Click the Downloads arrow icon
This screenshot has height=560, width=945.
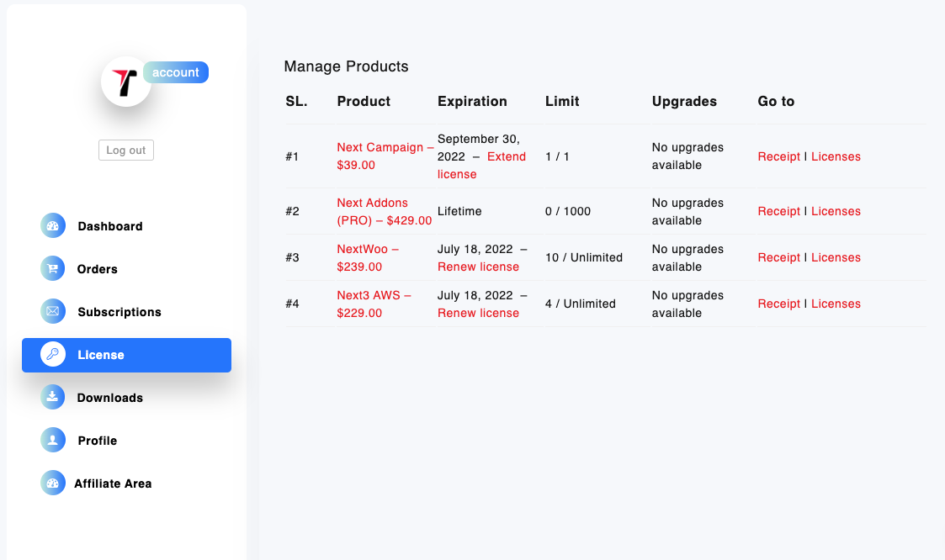(x=52, y=397)
